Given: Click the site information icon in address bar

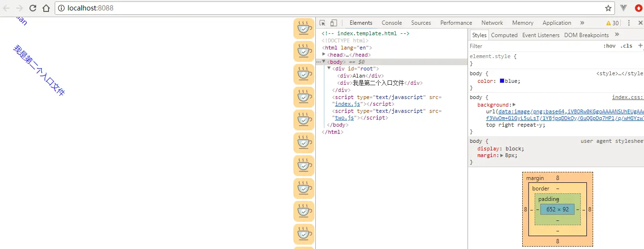Looking at the screenshot, I should (62, 8).
